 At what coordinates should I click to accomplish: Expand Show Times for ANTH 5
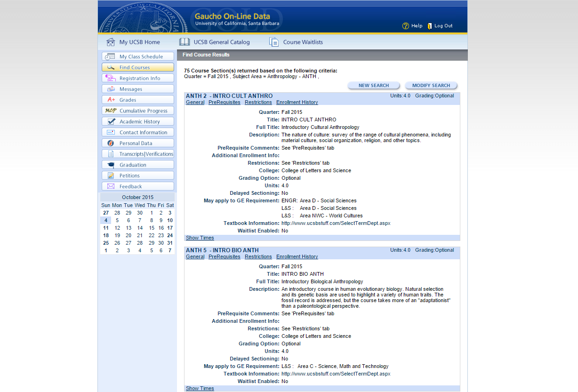pyautogui.click(x=200, y=388)
